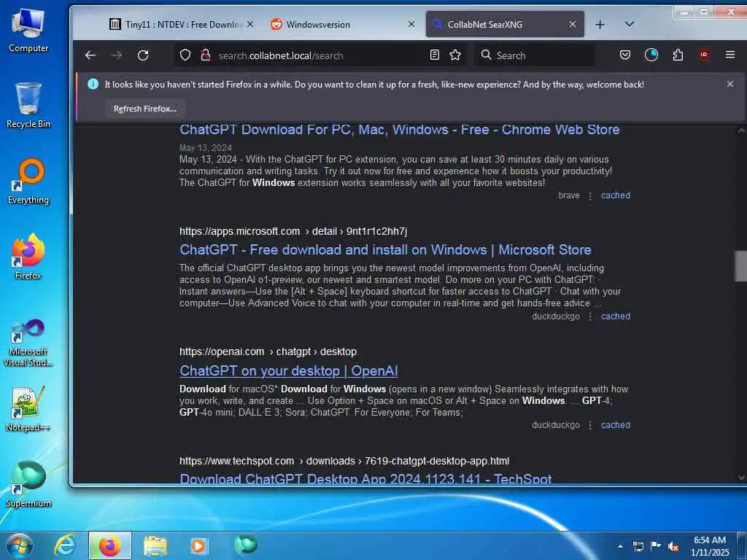Viewport: 747px width, 560px height.
Task: Click the scrollbar down arrow
Action: [x=741, y=477]
